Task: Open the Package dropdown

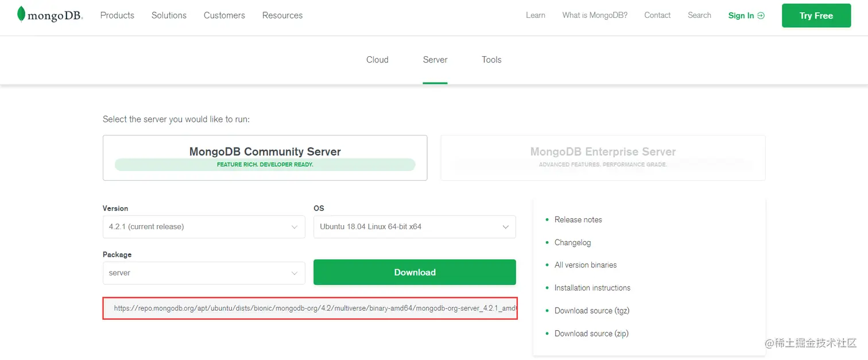Action: 204,273
